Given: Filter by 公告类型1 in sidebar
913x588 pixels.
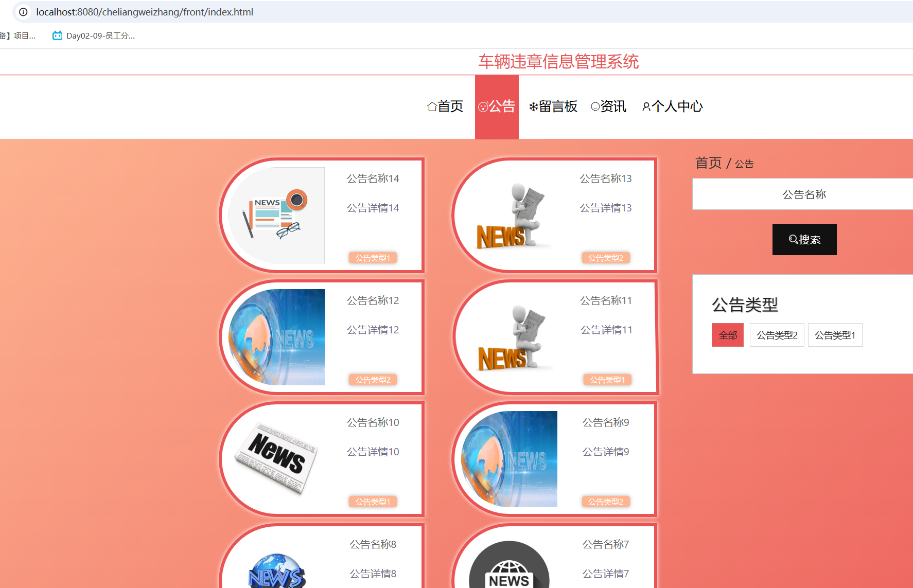Looking at the screenshot, I should (x=835, y=335).
